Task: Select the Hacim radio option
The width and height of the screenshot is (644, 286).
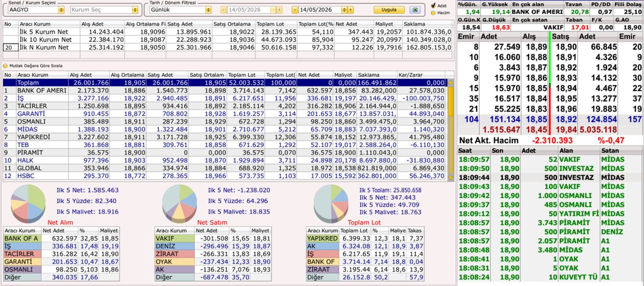Action: (434, 12)
